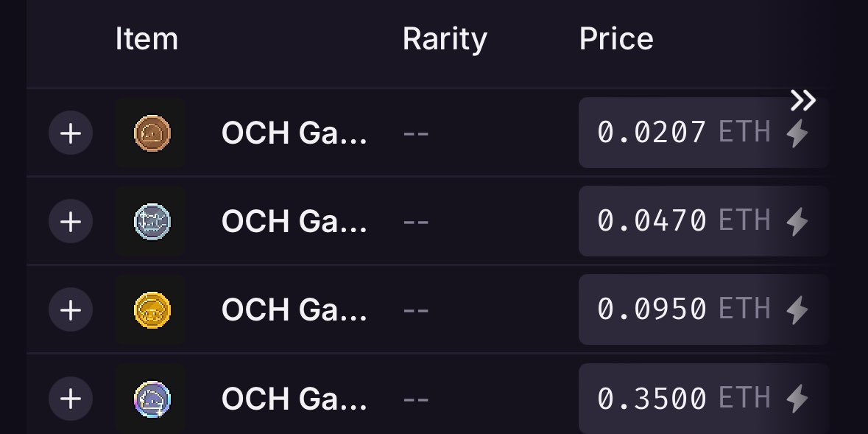Screen dimensions: 868x434
Task: Buy item priced 0.0207 ETH
Action: (x=703, y=133)
